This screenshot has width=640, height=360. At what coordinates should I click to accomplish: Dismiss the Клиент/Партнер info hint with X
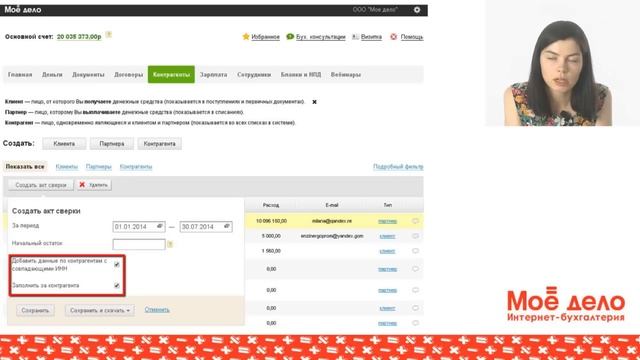click(314, 102)
